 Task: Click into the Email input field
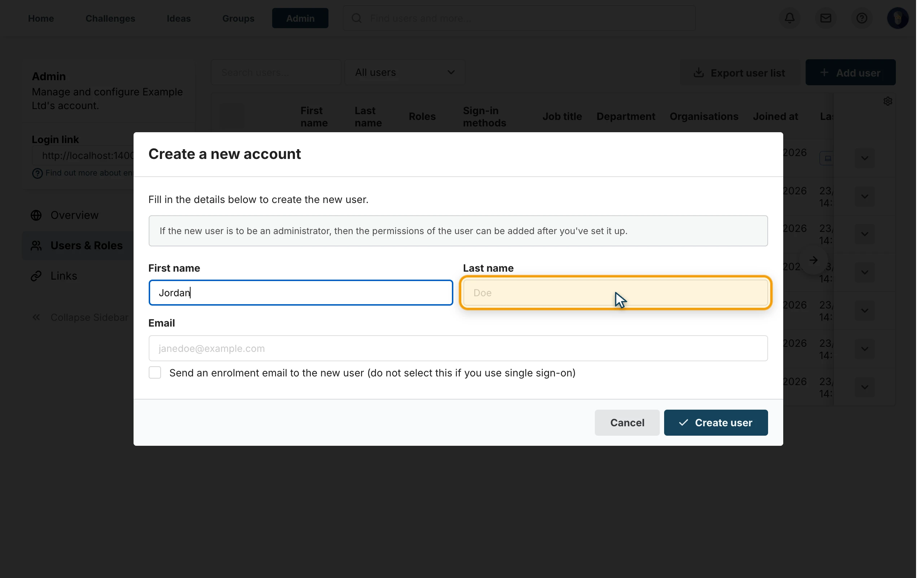pyautogui.click(x=458, y=348)
